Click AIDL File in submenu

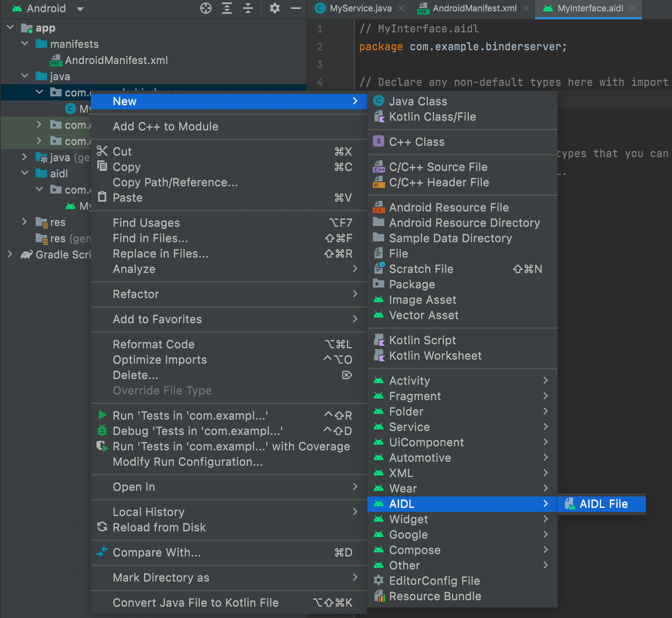[602, 504]
